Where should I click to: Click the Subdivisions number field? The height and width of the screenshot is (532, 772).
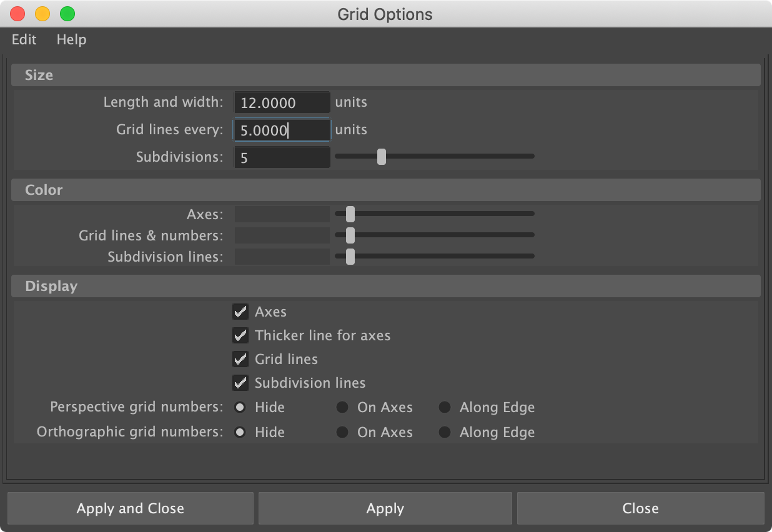coord(282,157)
